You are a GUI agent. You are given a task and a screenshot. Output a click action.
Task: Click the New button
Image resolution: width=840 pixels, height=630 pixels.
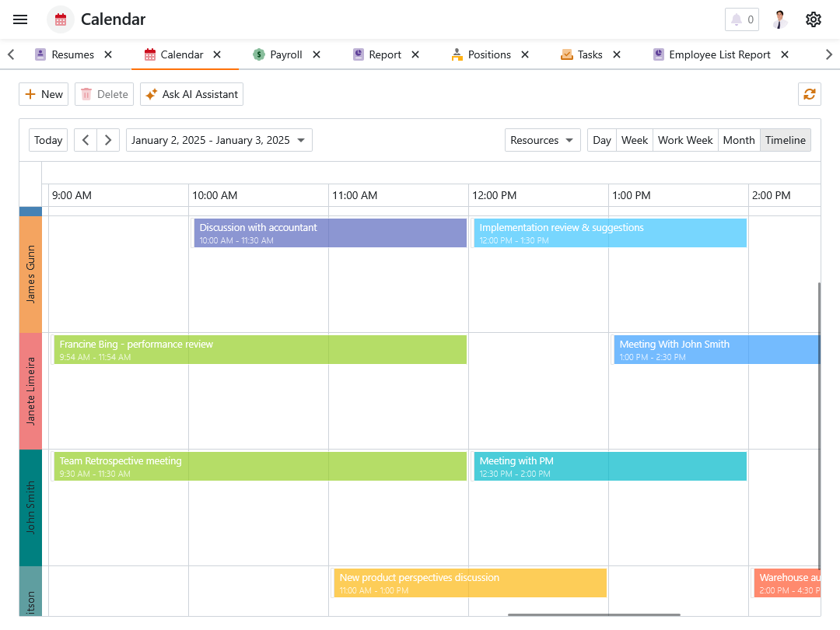point(44,94)
